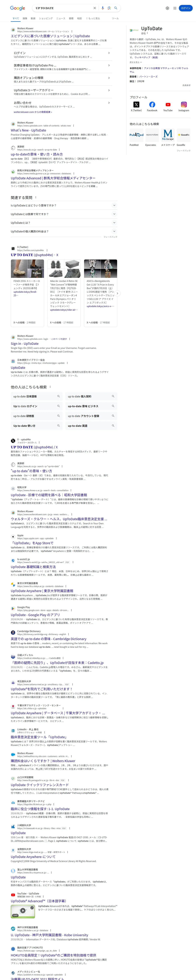Click ウィキペディア（英語） link in knowledge panel
The width and height of the screenshot is (196, 980).
146,57
